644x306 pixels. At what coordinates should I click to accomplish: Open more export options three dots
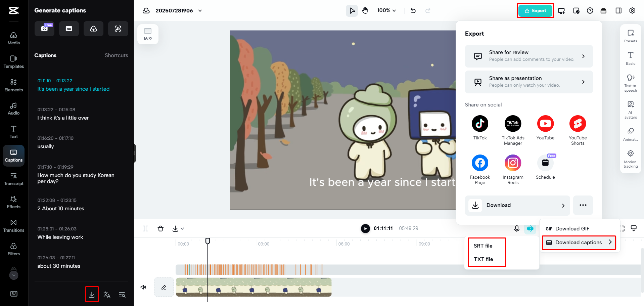point(583,205)
